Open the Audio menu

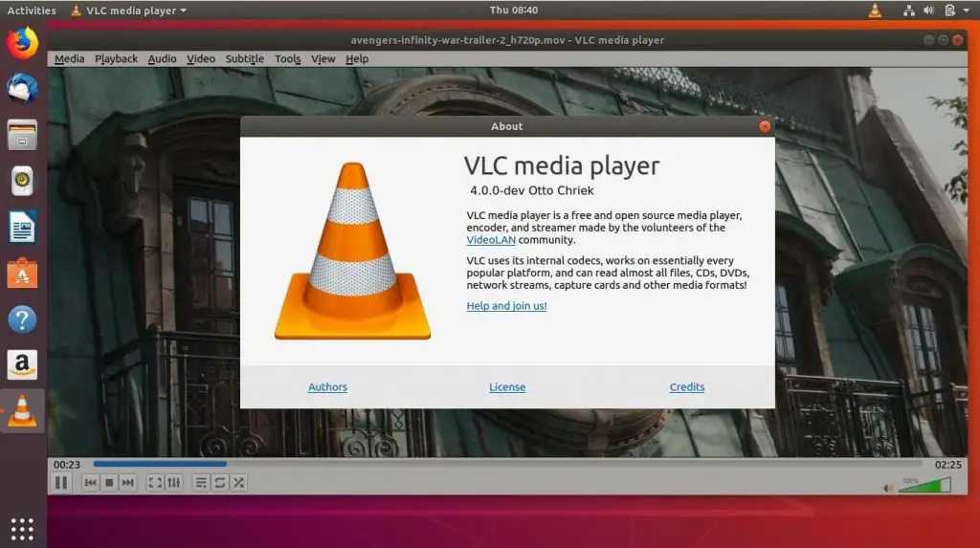[x=162, y=58]
